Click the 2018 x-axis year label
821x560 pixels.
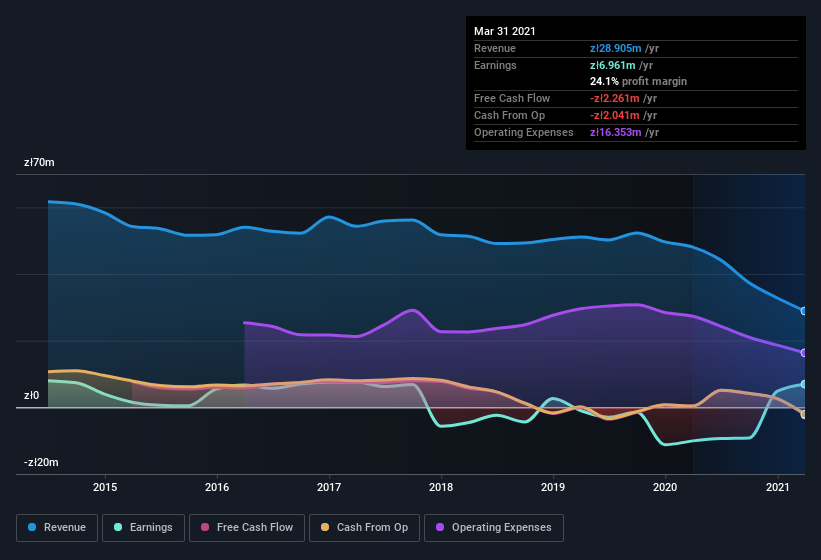pyautogui.click(x=441, y=487)
